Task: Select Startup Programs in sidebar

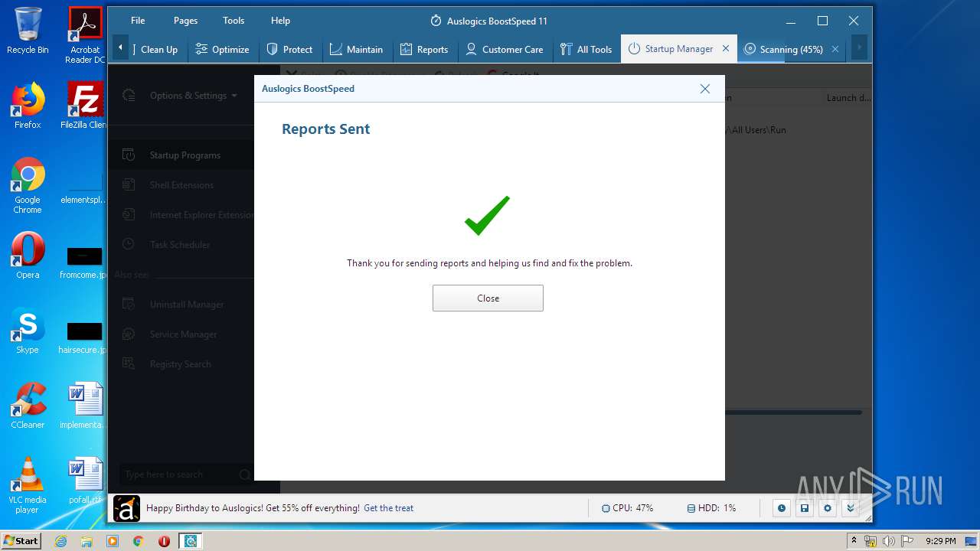Action: (181, 155)
